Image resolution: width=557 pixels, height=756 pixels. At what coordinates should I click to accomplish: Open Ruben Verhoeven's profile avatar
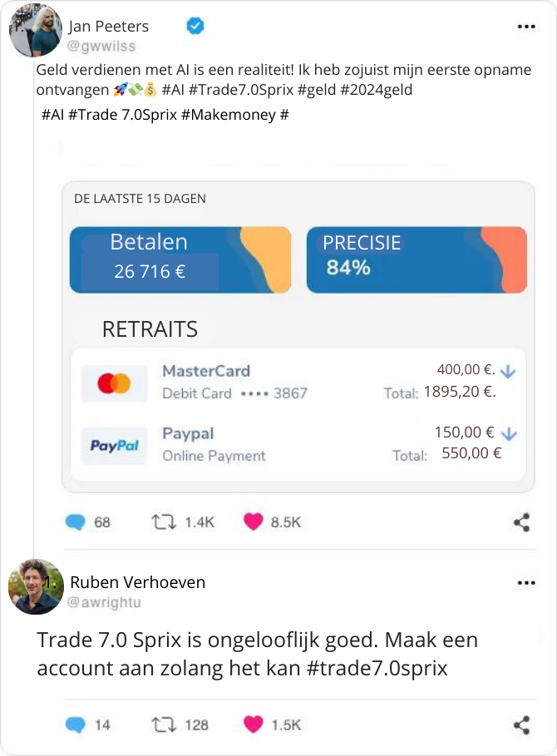tap(36, 587)
